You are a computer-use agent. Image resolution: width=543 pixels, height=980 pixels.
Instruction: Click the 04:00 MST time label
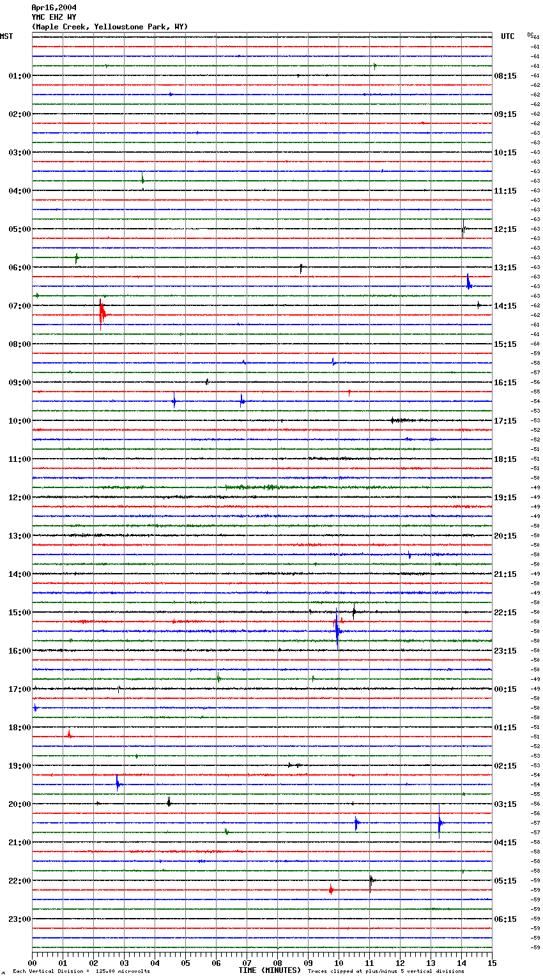[x=19, y=191]
